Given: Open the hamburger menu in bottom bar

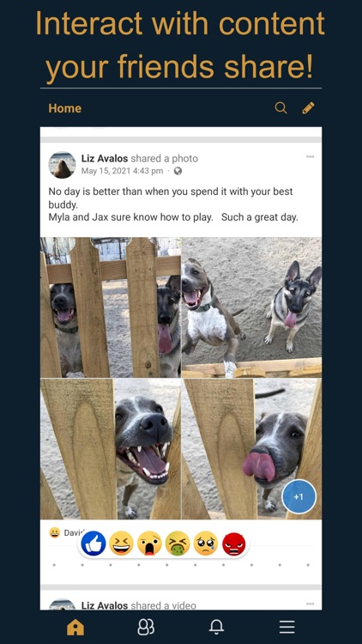Looking at the screenshot, I should [287, 627].
